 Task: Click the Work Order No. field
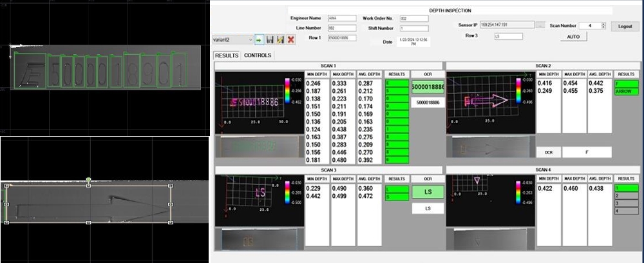413,19
